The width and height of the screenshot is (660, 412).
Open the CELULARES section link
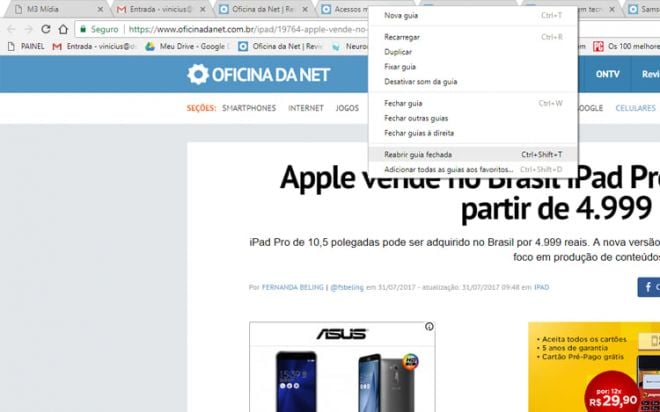pyautogui.click(x=636, y=108)
